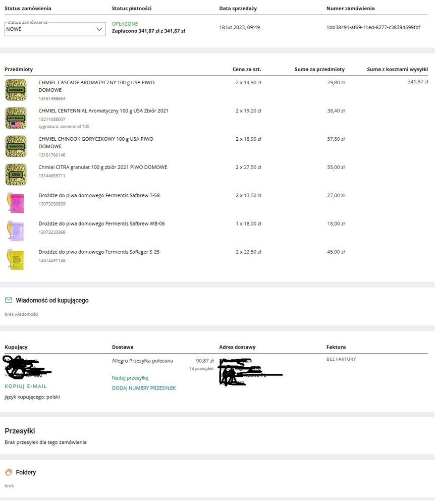This screenshot has height=504, width=435.
Task: Expand the chevron arrow in status field
Action: click(x=99, y=29)
